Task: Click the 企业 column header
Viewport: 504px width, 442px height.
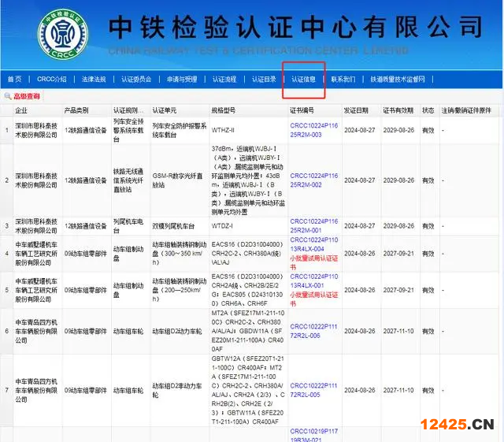Action: 21,110
